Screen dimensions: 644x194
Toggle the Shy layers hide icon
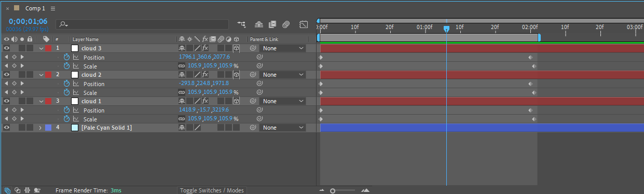click(x=259, y=24)
